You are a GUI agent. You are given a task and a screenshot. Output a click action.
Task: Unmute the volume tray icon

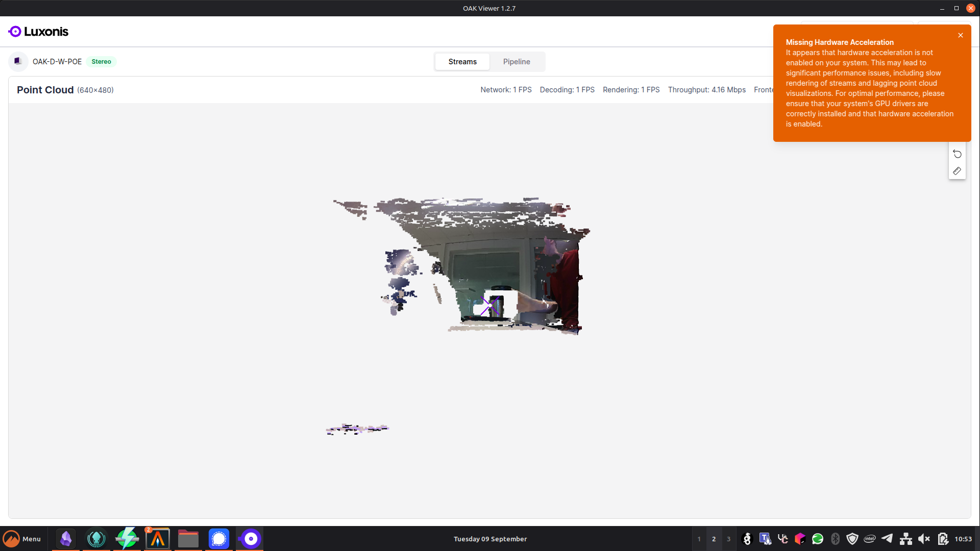pyautogui.click(x=923, y=539)
